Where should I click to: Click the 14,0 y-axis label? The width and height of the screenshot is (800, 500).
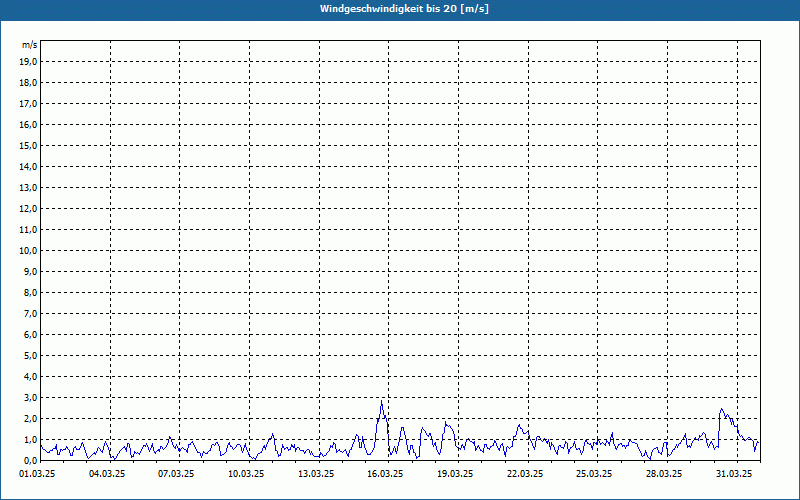[28, 166]
